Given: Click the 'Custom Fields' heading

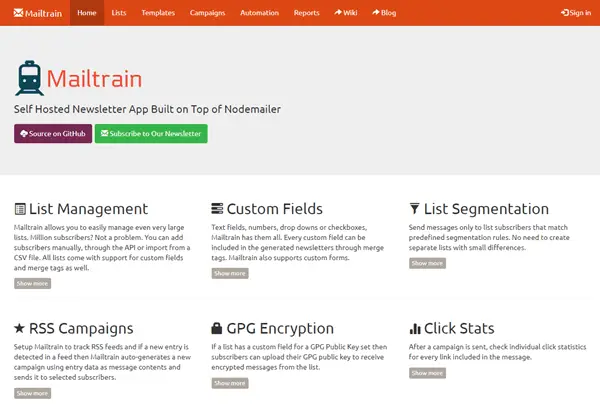Looking at the screenshot, I should (x=274, y=209).
